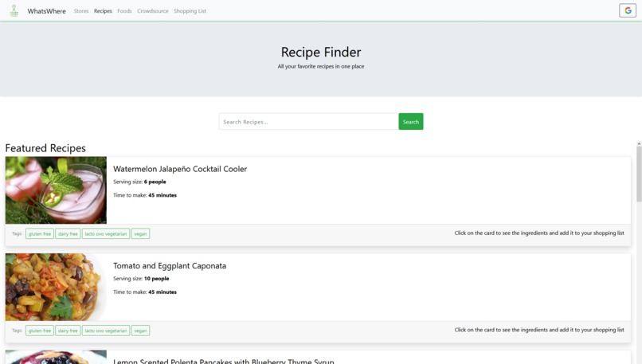This screenshot has width=642, height=364.
Task: Click the shopping list hint on Watermelon card
Action: [x=539, y=233]
